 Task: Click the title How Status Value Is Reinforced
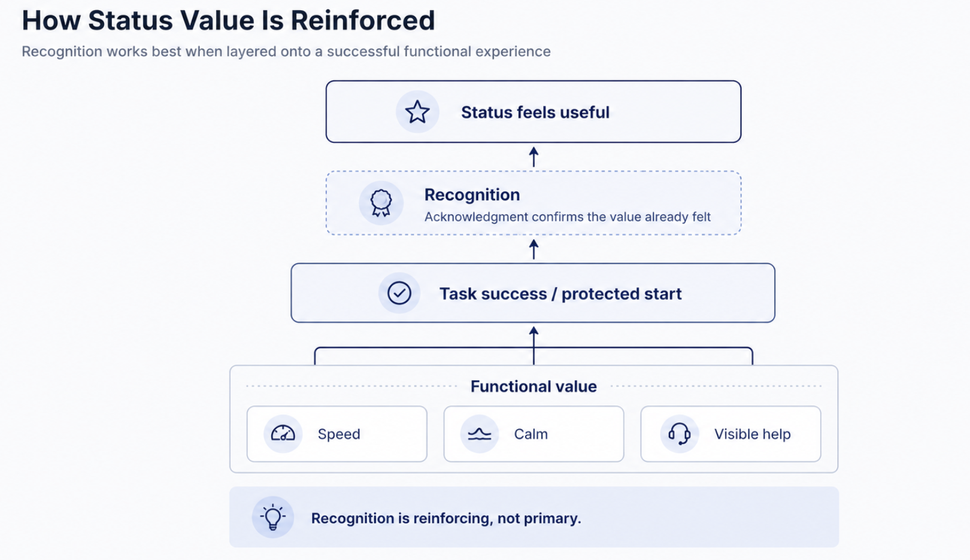click(x=228, y=20)
